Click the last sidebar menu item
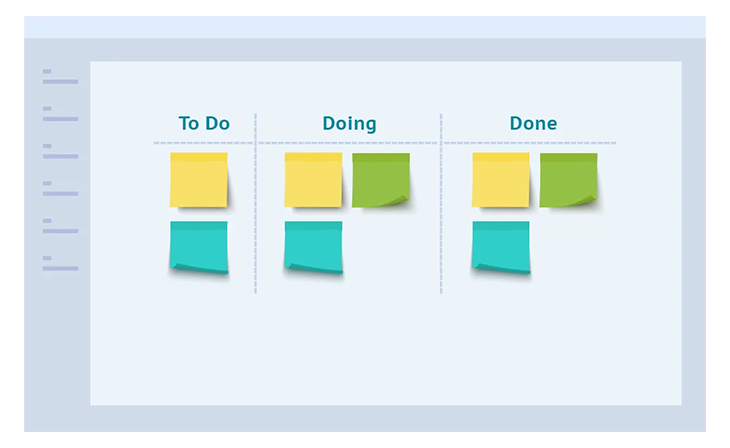Viewport: 730px width, 448px height. 61,263
